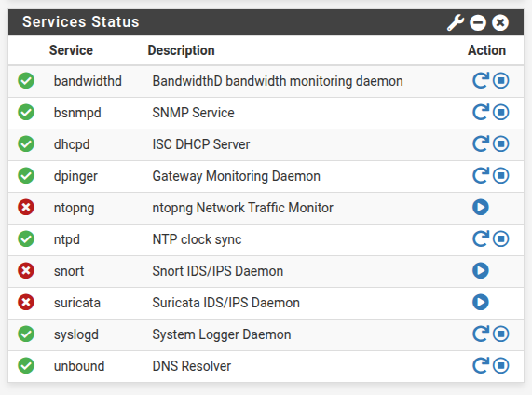Start the ntopng service

[x=481, y=207]
